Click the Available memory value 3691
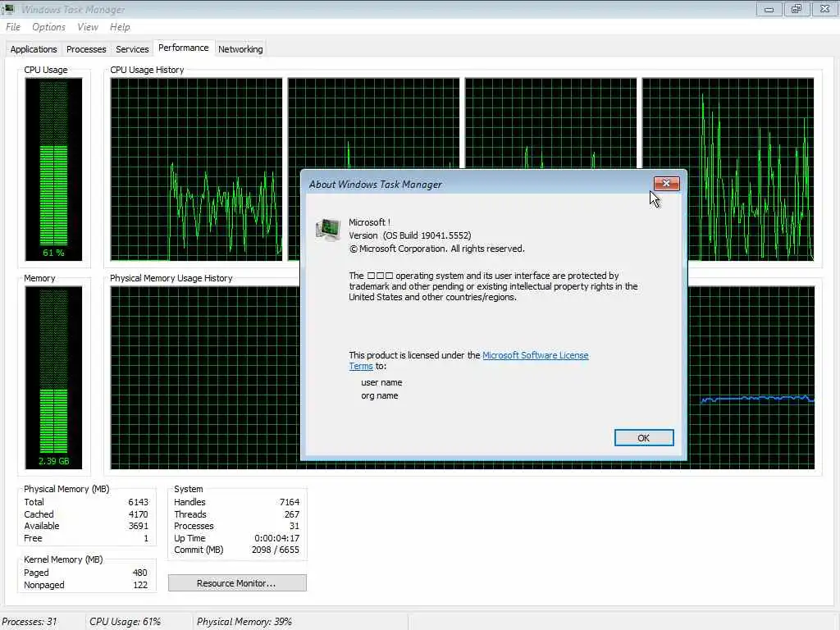The width and height of the screenshot is (840, 630). click(138, 526)
